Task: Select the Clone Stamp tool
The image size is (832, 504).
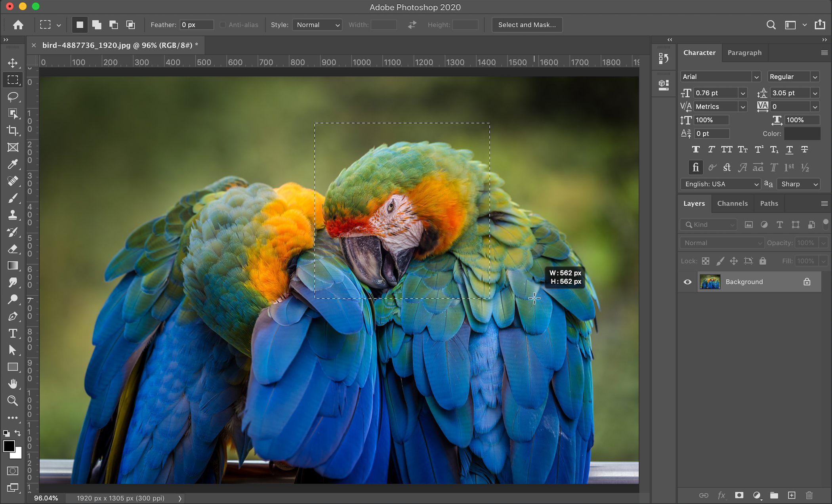Action: coord(13,215)
